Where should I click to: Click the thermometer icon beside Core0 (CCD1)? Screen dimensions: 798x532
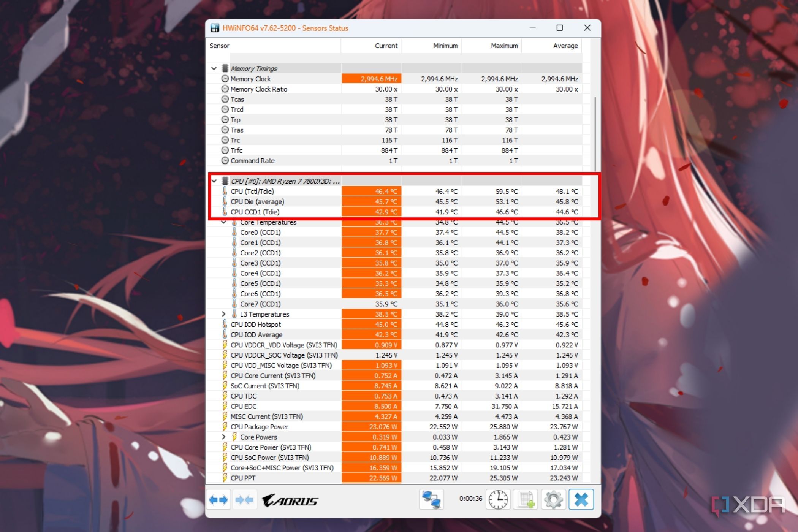(234, 232)
